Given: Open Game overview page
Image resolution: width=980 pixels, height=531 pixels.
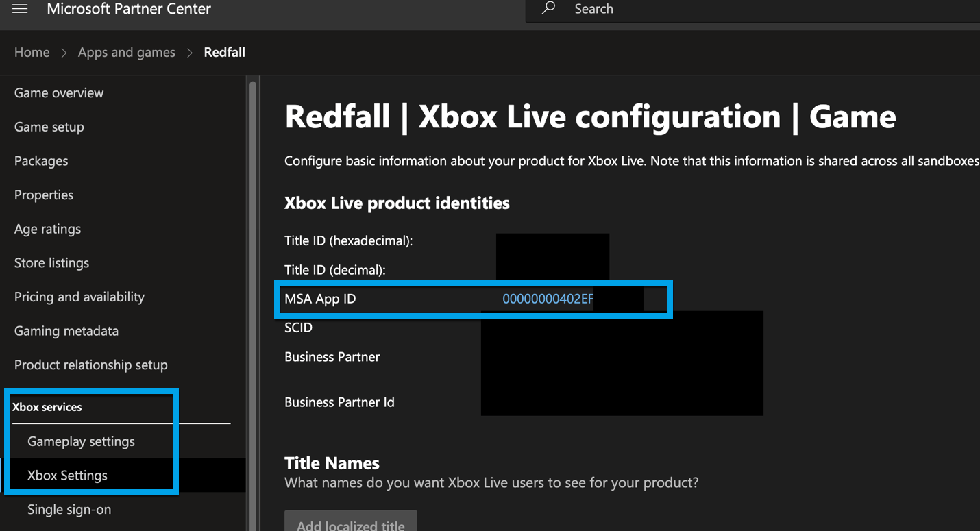Looking at the screenshot, I should (59, 93).
